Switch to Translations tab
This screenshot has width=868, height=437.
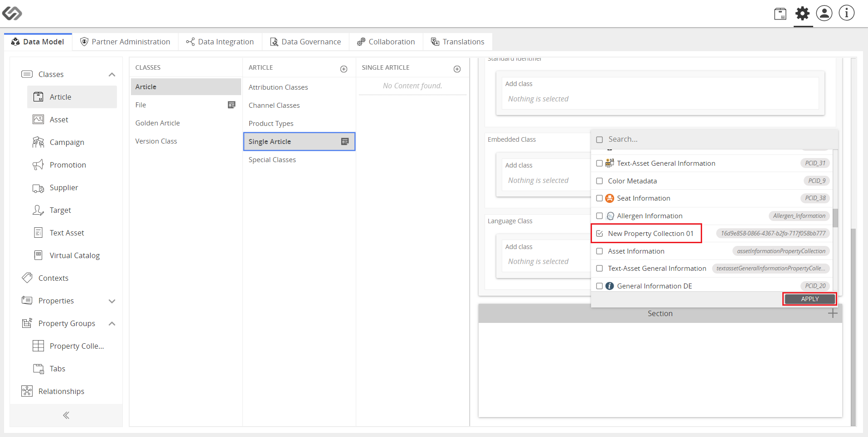457,42
